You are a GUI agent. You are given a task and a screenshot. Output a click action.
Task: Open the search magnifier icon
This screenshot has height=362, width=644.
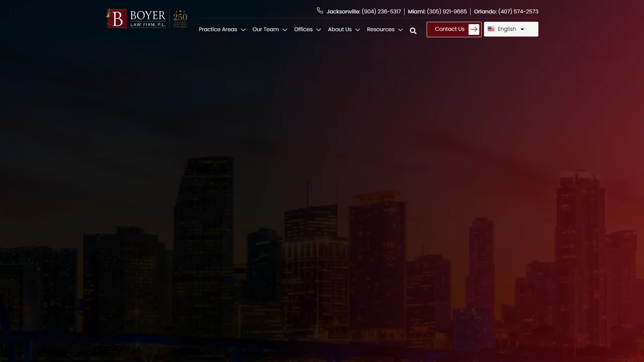pyautogui.click(x=413, y=31)
